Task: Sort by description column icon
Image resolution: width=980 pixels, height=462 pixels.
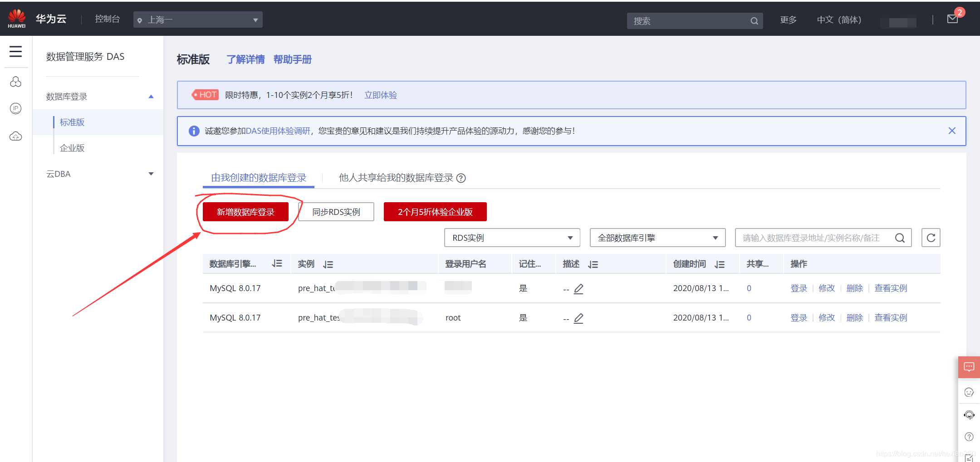Action: 593,264
